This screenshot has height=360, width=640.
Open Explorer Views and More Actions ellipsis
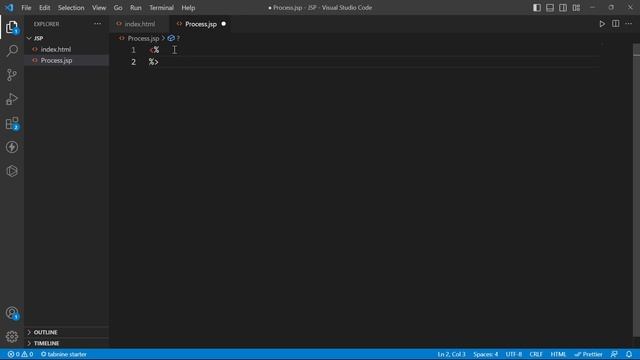pyautogui.click(x=98, y=24)
